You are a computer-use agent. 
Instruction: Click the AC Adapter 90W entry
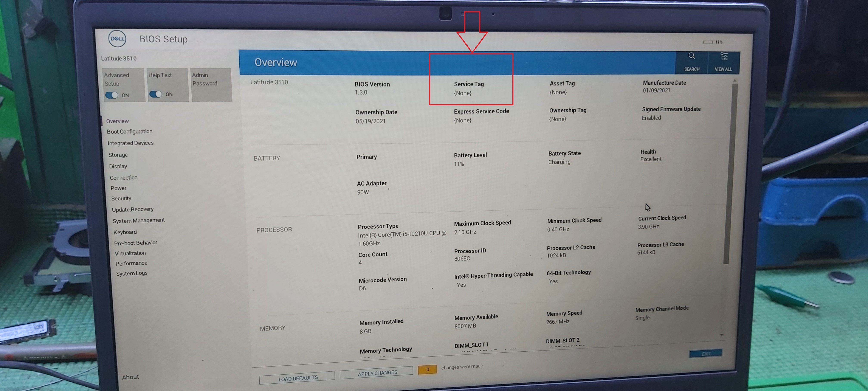372,187
